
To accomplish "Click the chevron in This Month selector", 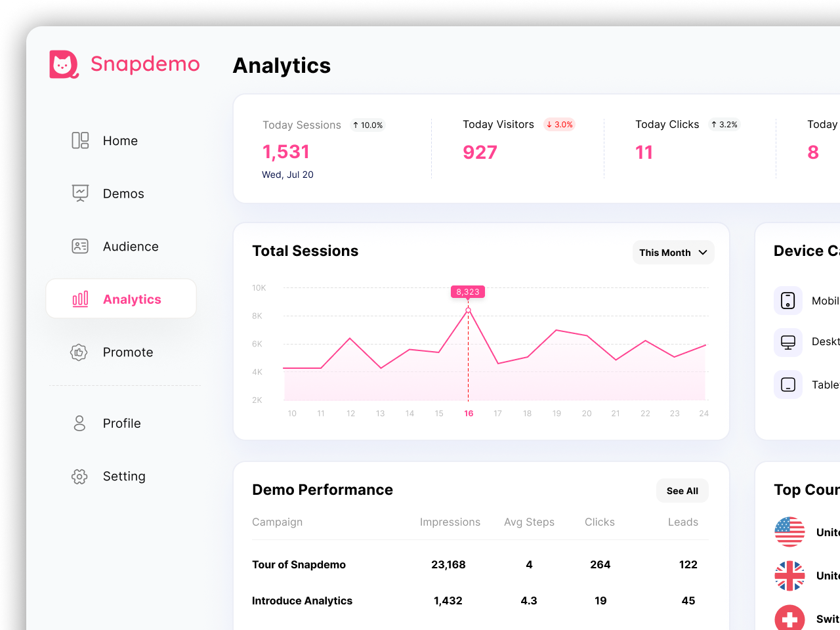I will [x=703, y=253].
